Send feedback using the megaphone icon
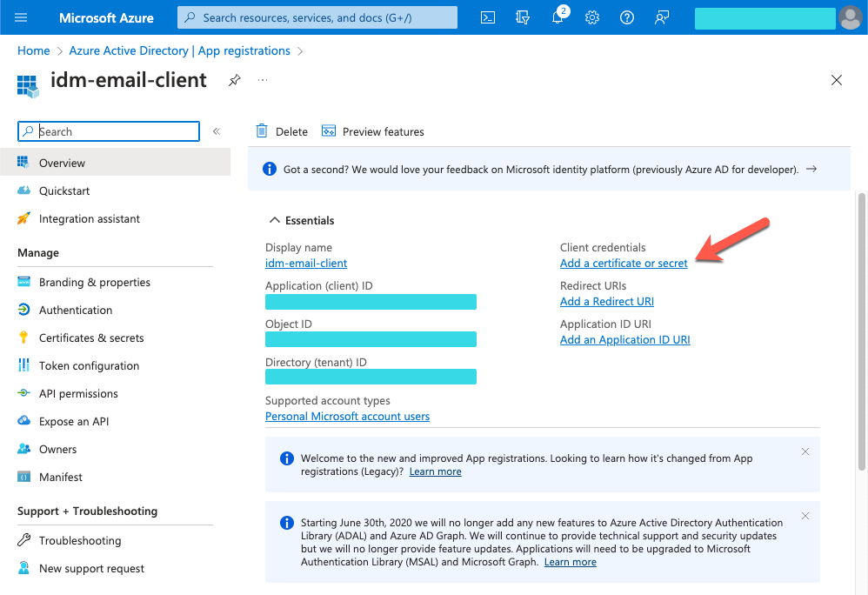868x595 pixels. [x=662, y=17]
